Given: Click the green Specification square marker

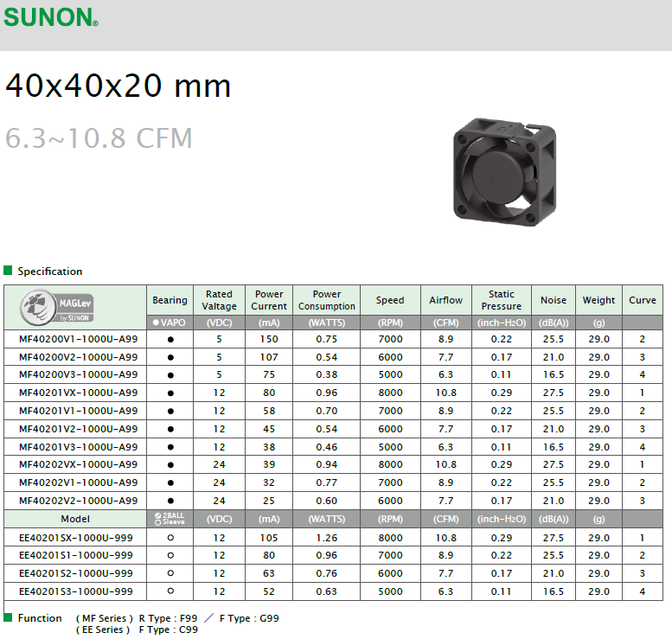Looking at the screenshot, I should (8, 271).
